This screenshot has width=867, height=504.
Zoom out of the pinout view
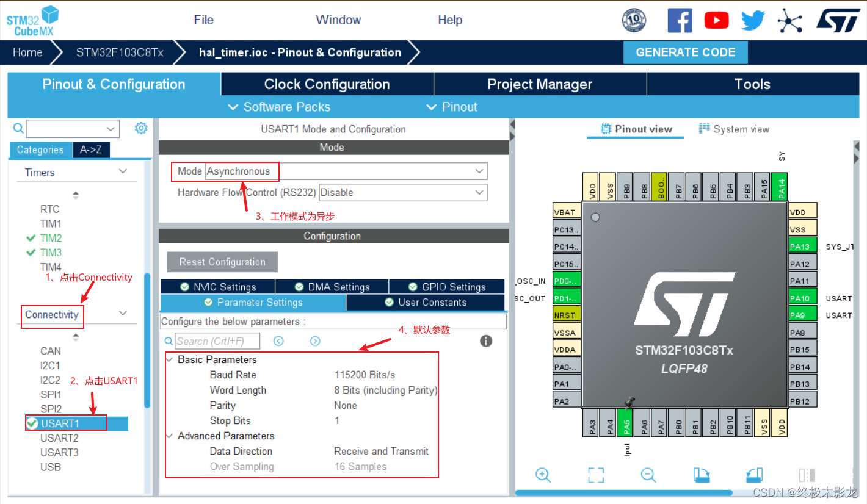648,475
